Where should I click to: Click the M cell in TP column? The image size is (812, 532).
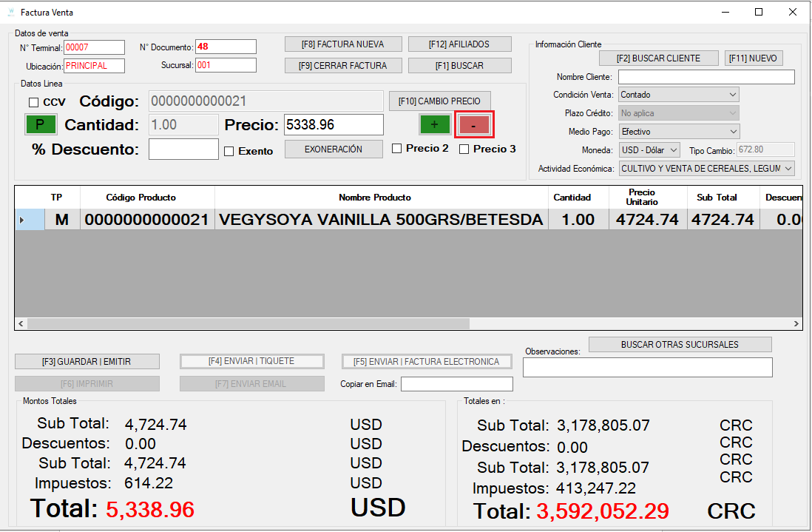click(x=62, y=220)
